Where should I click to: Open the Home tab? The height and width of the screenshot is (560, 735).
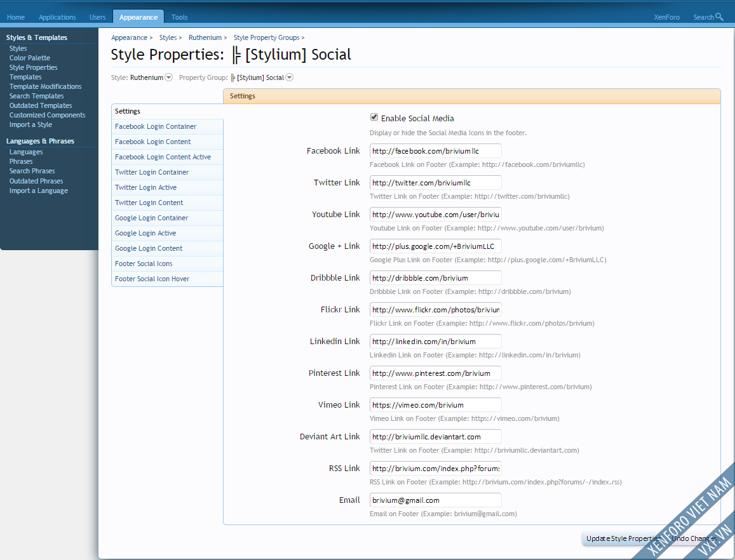15,17
